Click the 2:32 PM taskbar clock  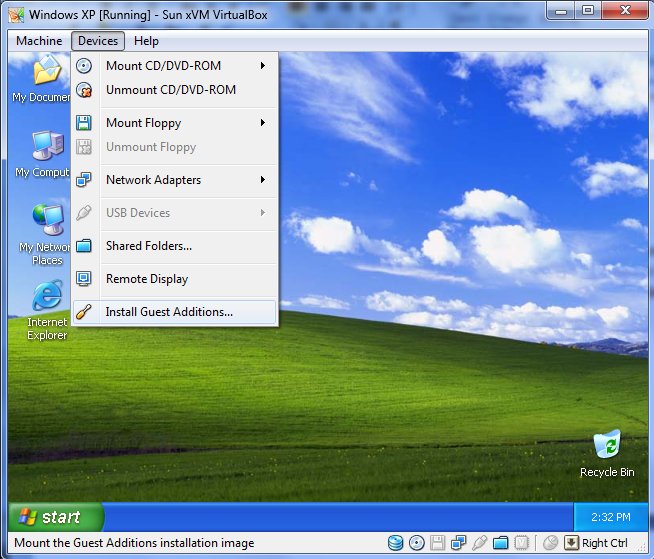[611, 517]
